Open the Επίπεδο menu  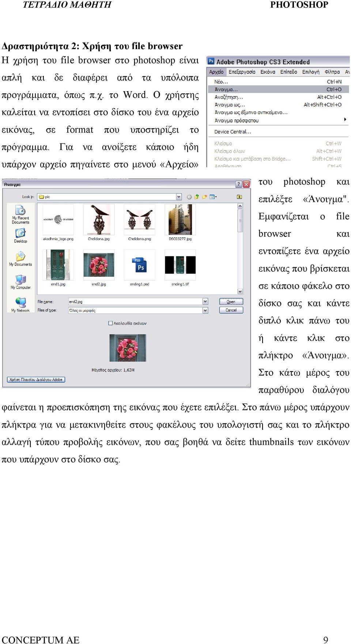coord(288,72)
